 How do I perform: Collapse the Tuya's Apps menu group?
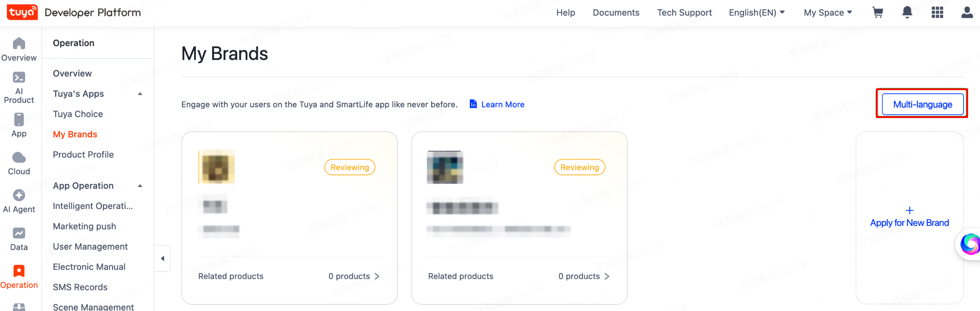140,94
